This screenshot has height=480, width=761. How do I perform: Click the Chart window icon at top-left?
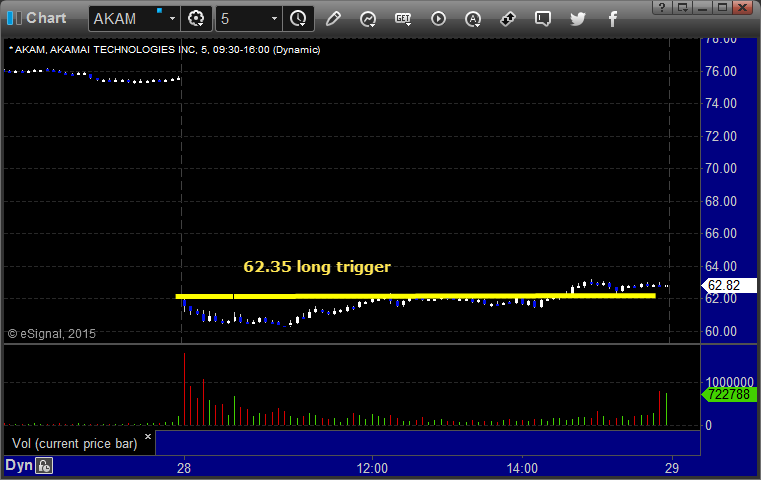(x=14, y=18)
